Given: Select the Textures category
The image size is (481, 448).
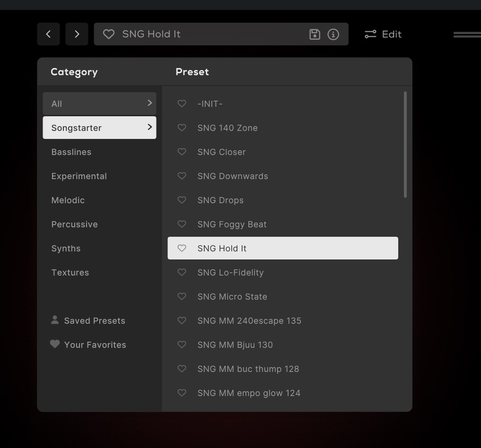Looking at the screenshot, I should click(x=70, y=272).
